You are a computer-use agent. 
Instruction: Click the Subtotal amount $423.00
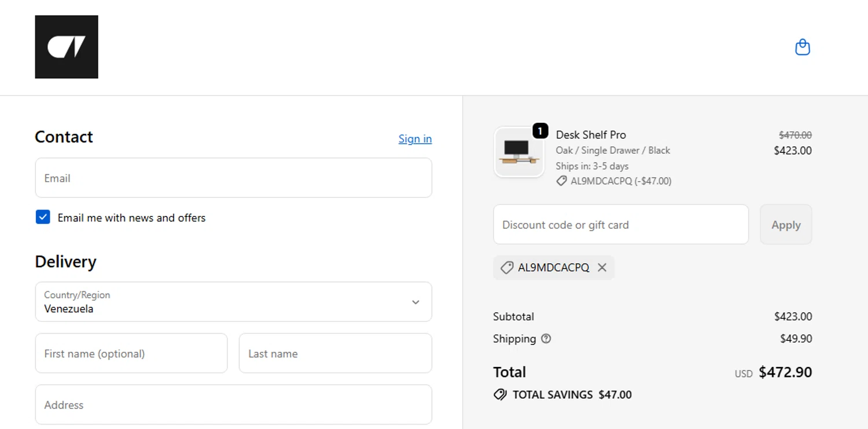point(793,317)
